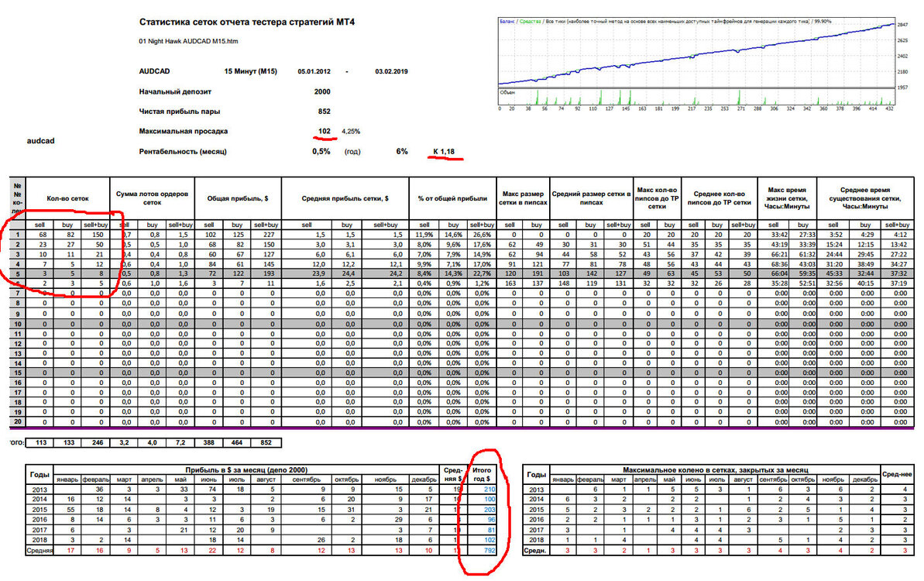Click the 'Общая прибыль, $' column header
The width and height of the screenshot is (924, 581).
click(238, 198)
